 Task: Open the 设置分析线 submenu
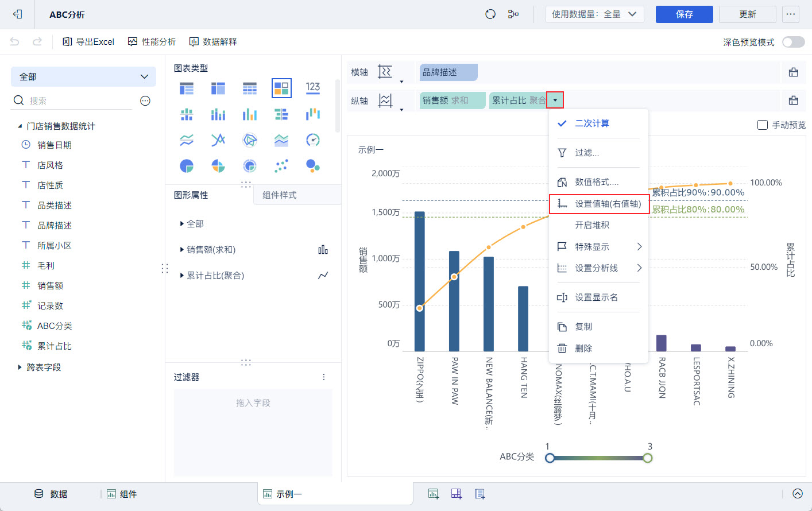(x=599, y=268)
